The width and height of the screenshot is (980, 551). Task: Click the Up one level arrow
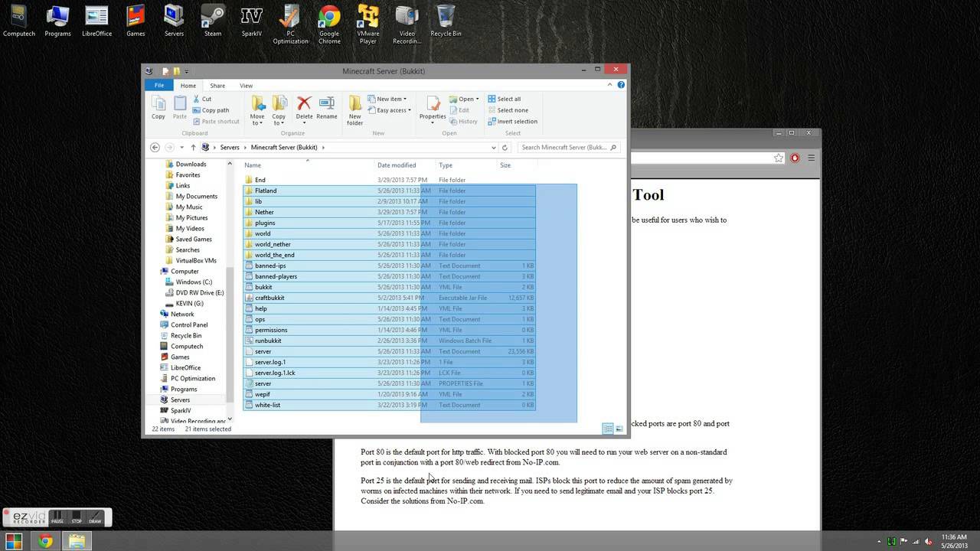[x=193, y=147]
